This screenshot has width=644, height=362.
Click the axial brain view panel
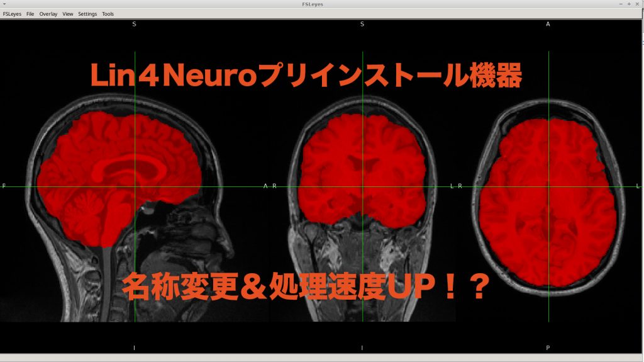(548, 186)
